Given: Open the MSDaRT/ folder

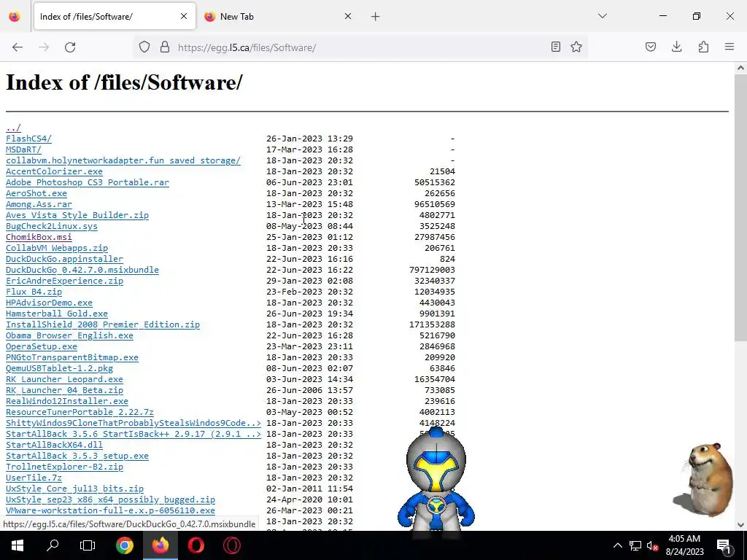Looking at the screenshot, I should tap(23, 149).
